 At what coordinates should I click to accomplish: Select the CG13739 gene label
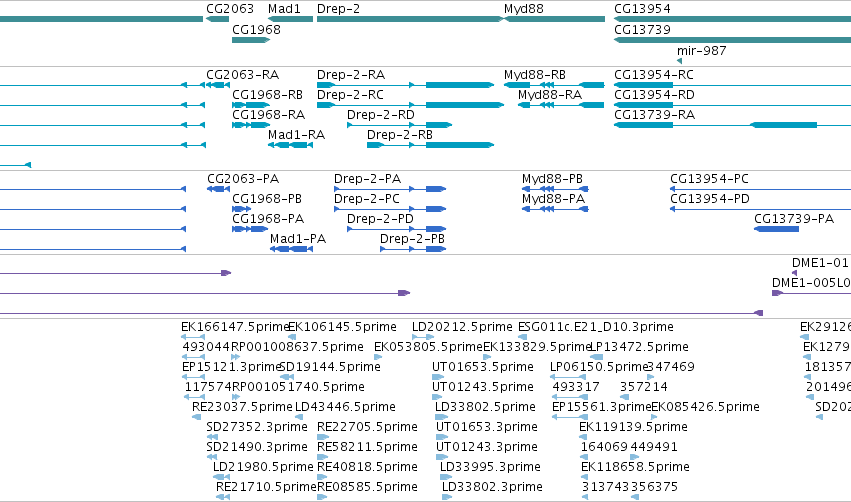[642, 29]
